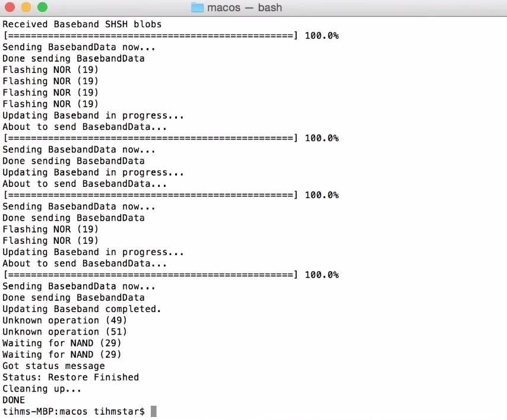Click the 'Received Baseband SHSH blobs' line
The width and height of the screenshot is (507, 420).
(81, 24)
